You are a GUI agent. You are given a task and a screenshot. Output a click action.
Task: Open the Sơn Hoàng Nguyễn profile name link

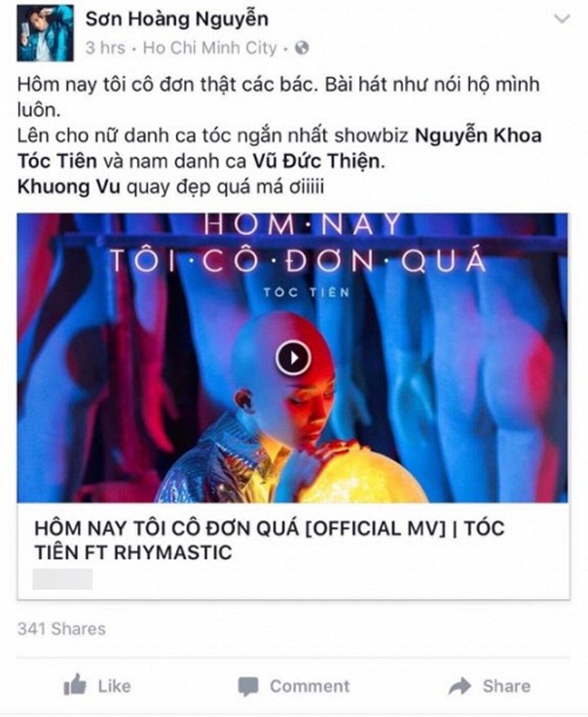pyautogui.click(x=177, y=19)
